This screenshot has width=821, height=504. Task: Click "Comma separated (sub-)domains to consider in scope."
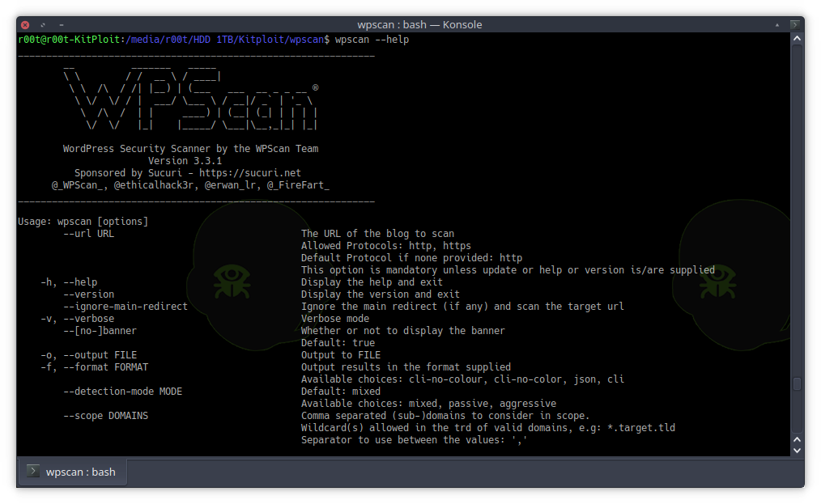click(x=445, y=416)
